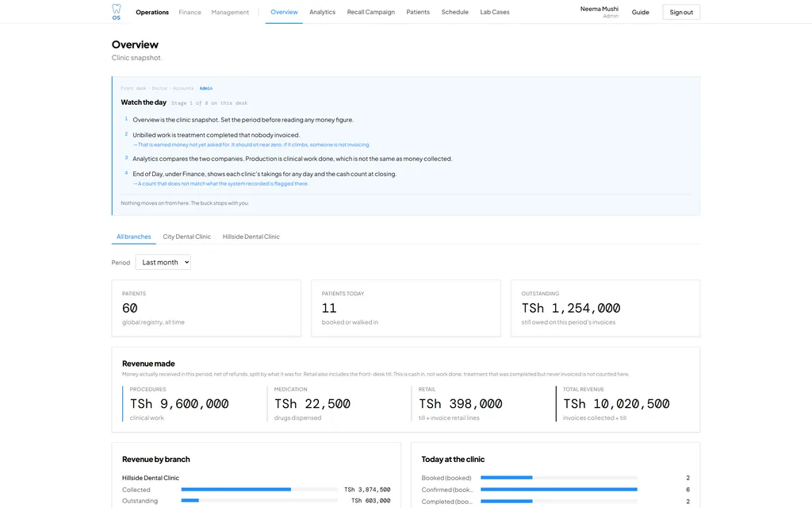Click the Outstanding amount TSh 603,000
Screen dimensions: 812x508
371,501
